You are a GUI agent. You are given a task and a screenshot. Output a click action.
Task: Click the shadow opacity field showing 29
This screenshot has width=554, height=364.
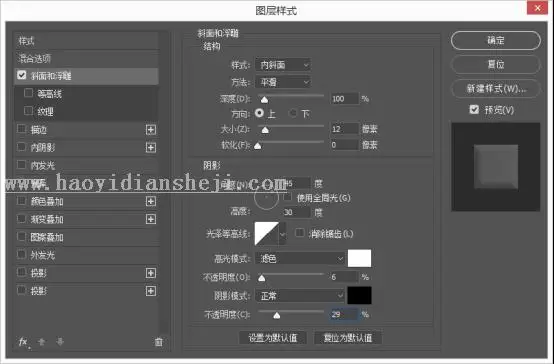point(345,314)
